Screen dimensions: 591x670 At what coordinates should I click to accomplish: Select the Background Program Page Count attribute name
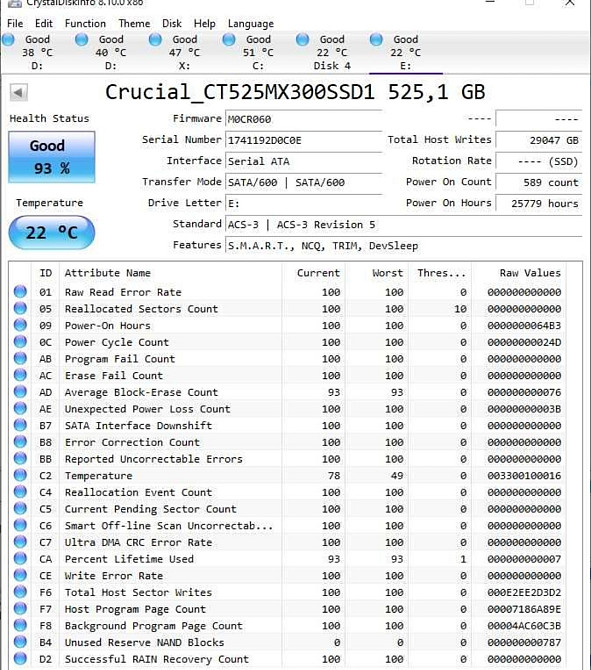[153, 626]
